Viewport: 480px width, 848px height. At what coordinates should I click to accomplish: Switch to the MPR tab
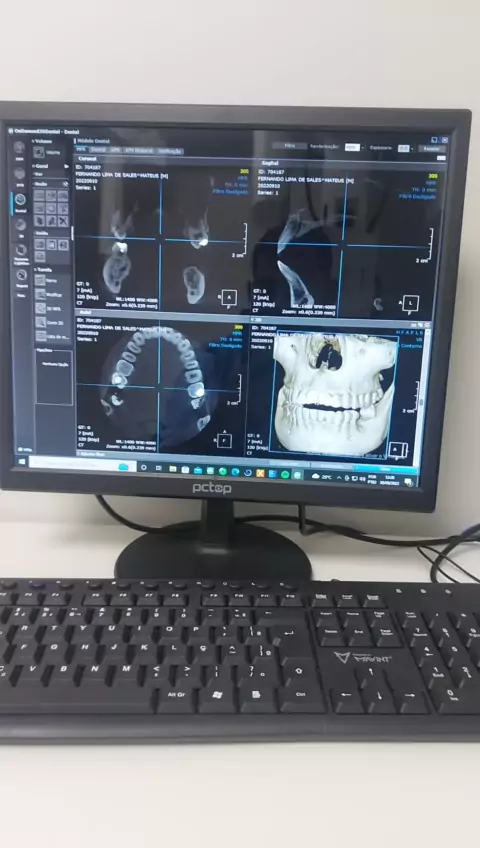81,149
